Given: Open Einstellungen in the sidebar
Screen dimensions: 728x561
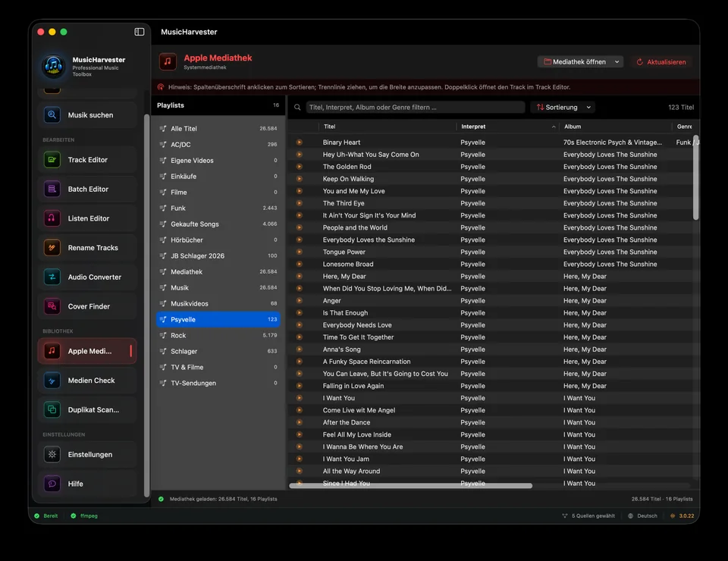Looking at the screenshot, I should point(87,454).
